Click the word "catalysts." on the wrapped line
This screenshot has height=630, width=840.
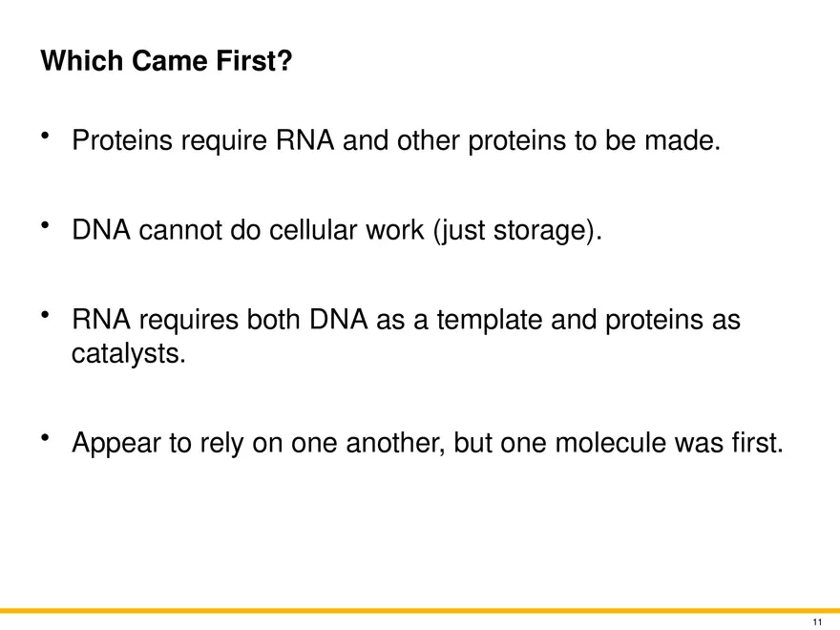click(x=129, y=355)
